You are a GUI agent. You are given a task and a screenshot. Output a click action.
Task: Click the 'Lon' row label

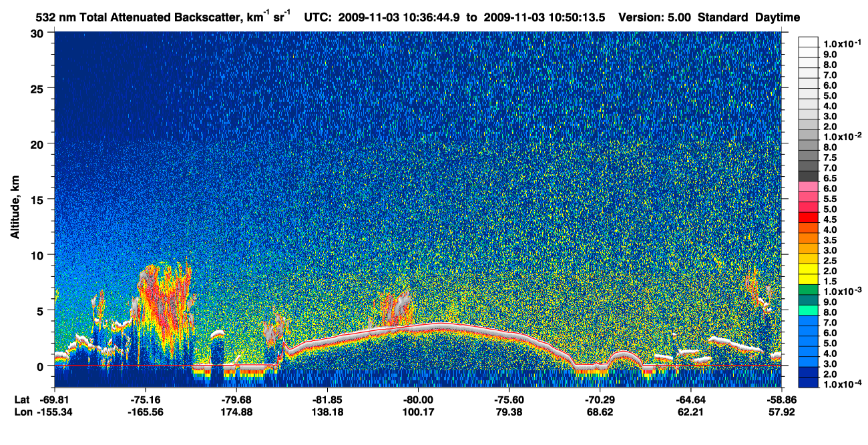(22, 412)
